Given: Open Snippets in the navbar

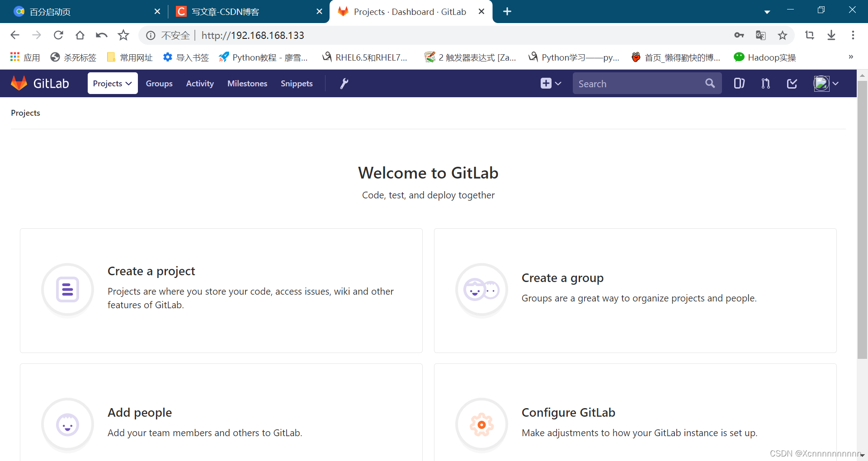Looking at the screenshot, I should (297, 83).
